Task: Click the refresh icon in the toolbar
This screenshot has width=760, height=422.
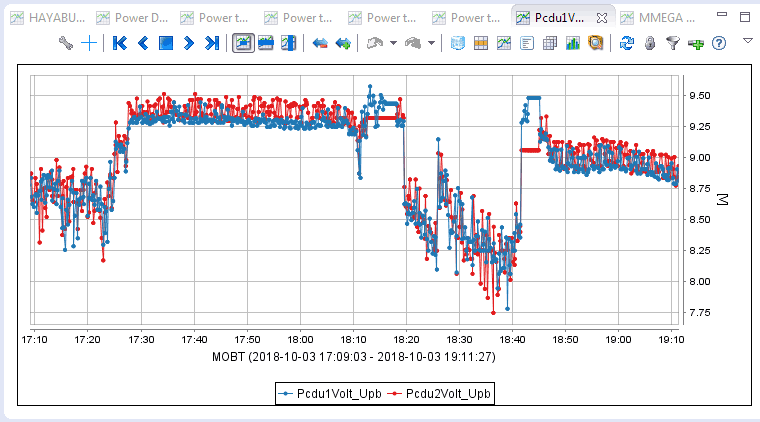Action: click(x=627, y=43)
